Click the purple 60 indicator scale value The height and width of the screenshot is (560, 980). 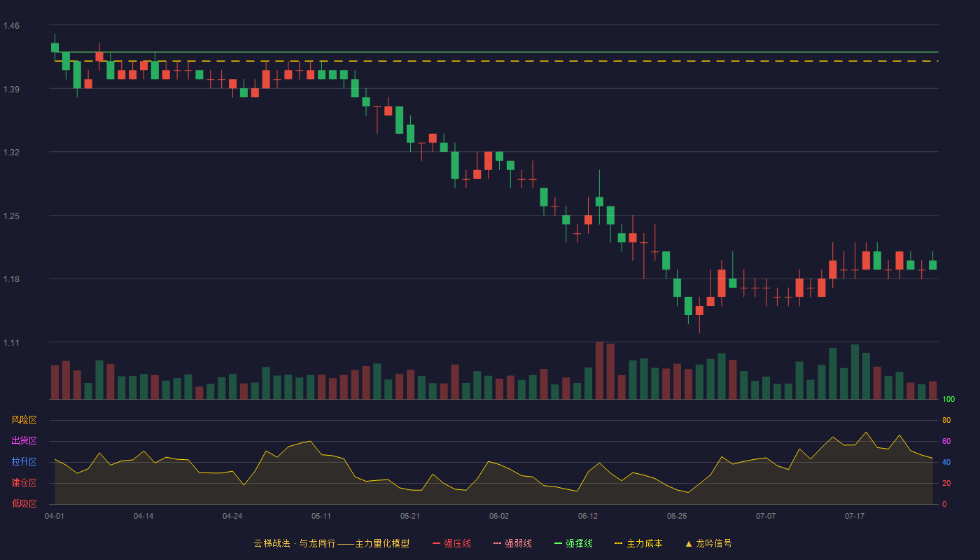tap(946, 441)
